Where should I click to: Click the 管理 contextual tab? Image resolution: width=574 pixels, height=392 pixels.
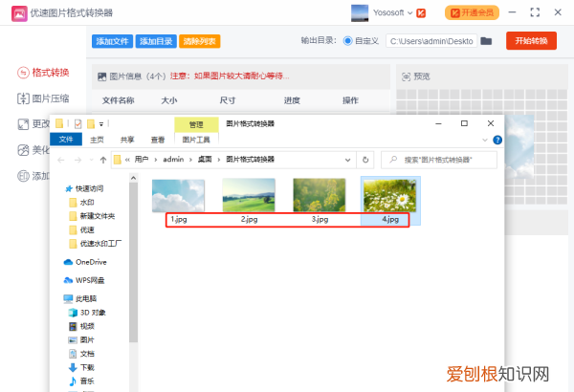196,124
